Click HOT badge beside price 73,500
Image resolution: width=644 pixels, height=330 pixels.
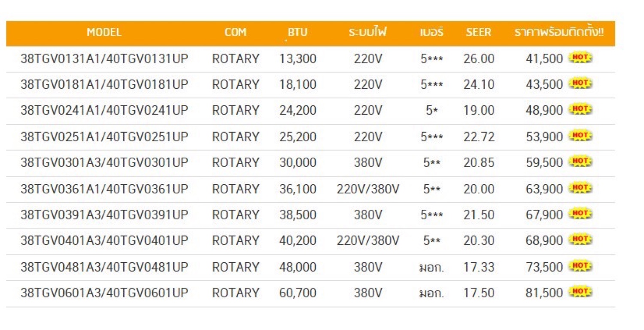point(580,266)
